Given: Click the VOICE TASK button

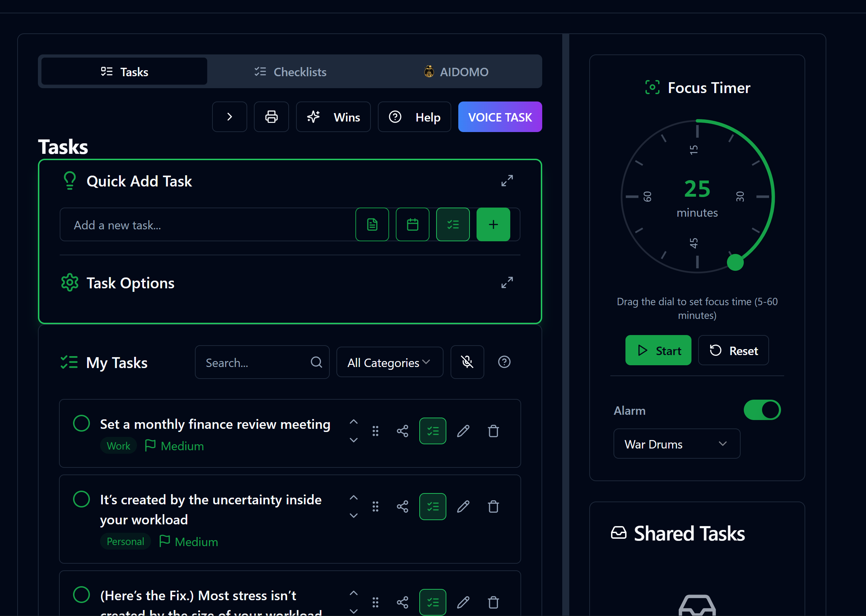Looking at the screenshot, I should [500, 117].
